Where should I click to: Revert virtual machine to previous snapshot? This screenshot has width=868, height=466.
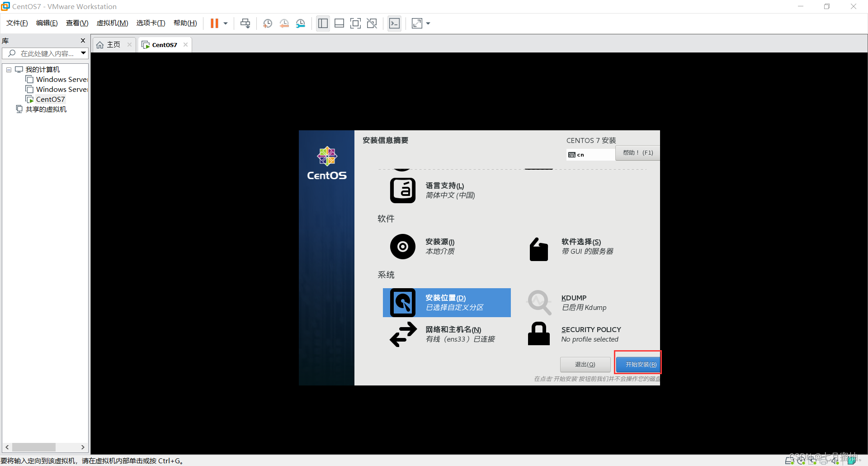284,24
